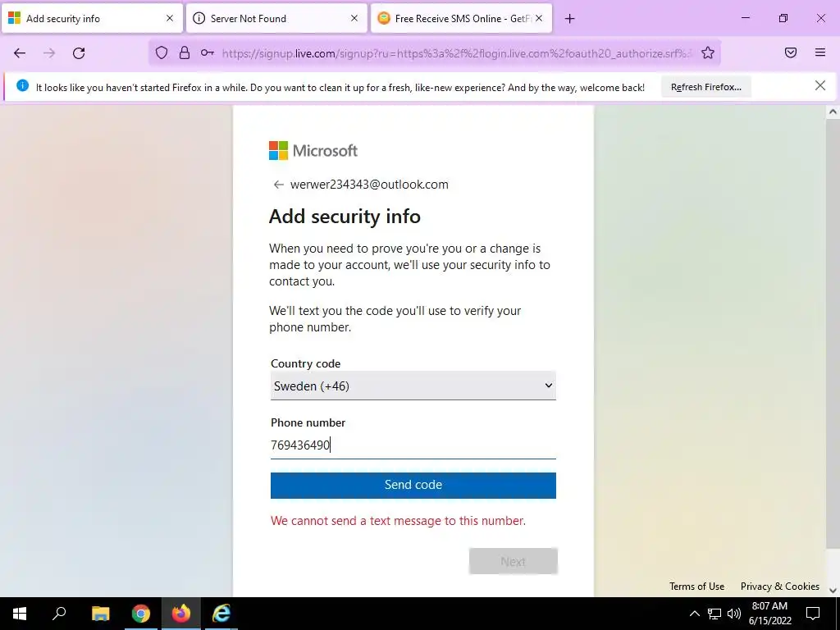This screenshot has height=630, width=840.
Task: Close the Add security info tab
Action: (x=169, y=18)
